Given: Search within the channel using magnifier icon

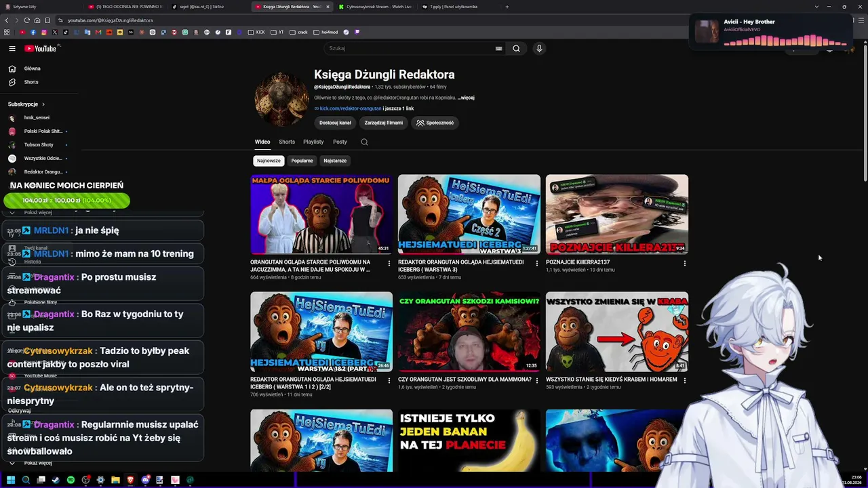Looking at the screenshot, I should coord(364,142).
